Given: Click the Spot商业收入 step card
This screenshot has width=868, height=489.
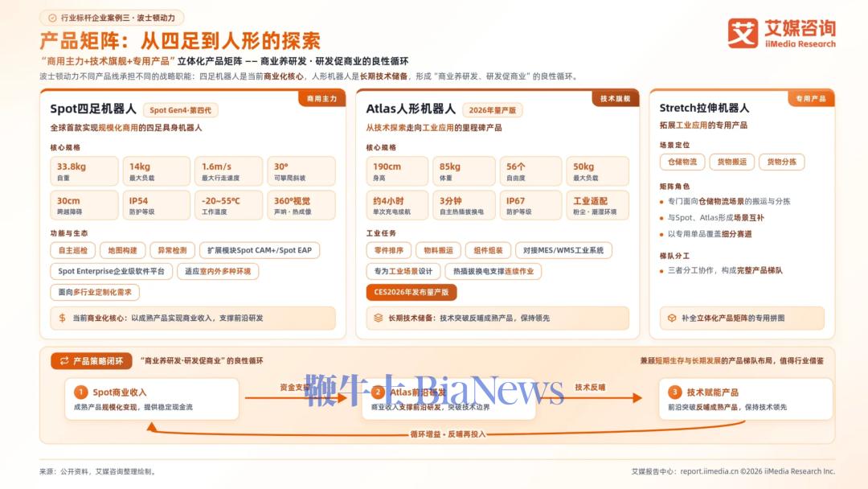Looking at the screenshot, I should 152,399.
